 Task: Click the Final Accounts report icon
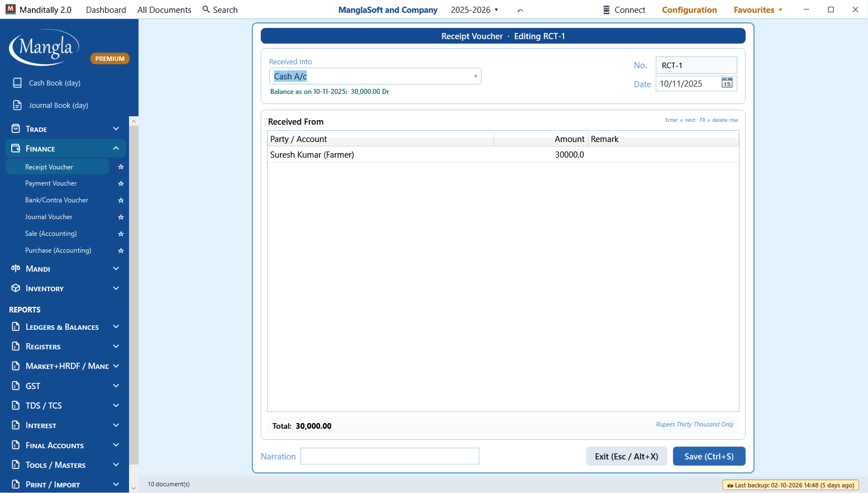(x=16, y=445)
